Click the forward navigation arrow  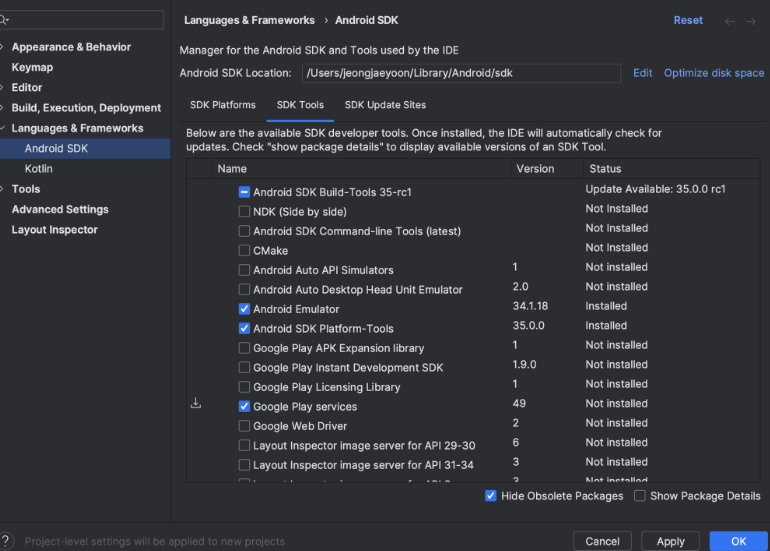tap(750, 21)
